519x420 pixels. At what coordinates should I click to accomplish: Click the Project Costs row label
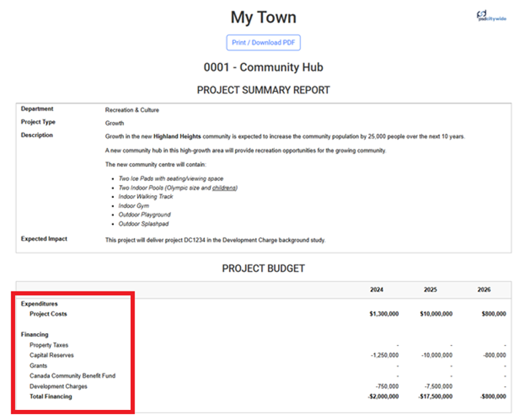[x=48, y=314]
